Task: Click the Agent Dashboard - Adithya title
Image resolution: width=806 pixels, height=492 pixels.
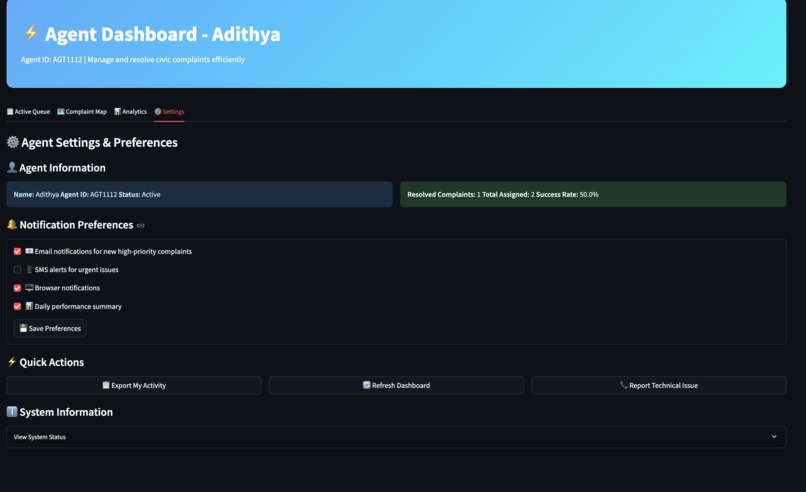Action: coord(162,34)
